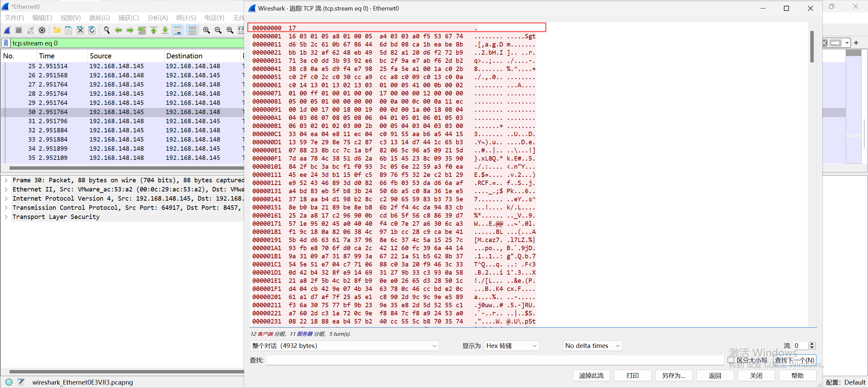Open the 分析(A) menu
Image resolution: width=868 pixels, height=388 pixels.
pyautogui.click(x=157, y=18)
